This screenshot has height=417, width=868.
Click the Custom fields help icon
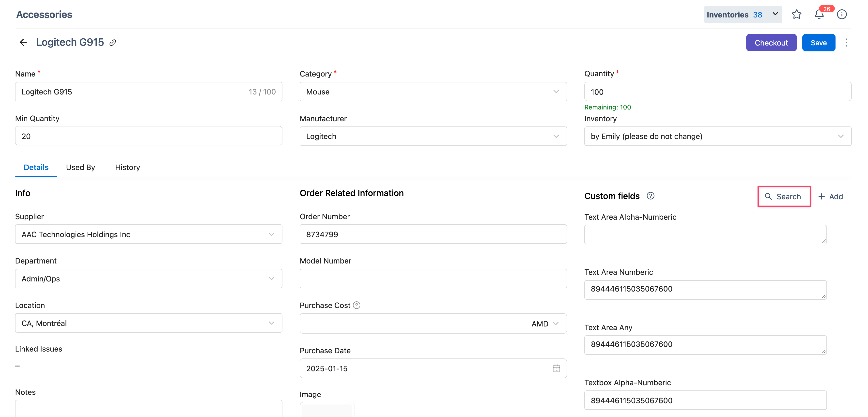click(x=650, y=196)
